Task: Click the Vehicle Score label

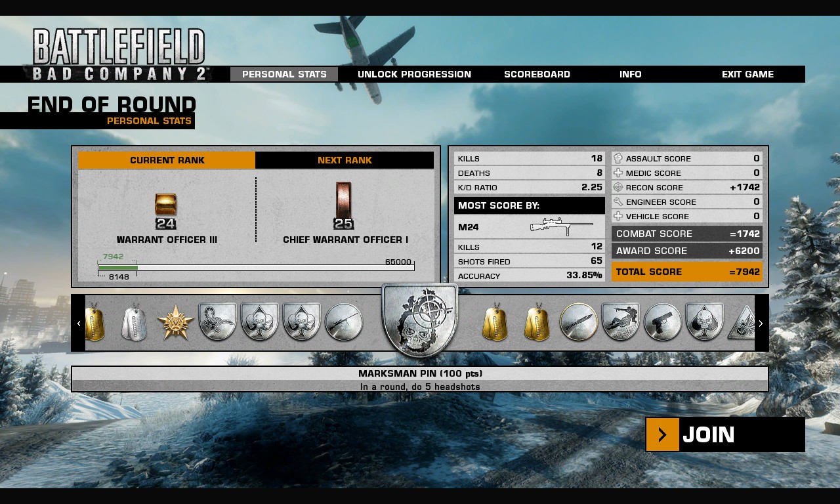Action: (658, 217)
